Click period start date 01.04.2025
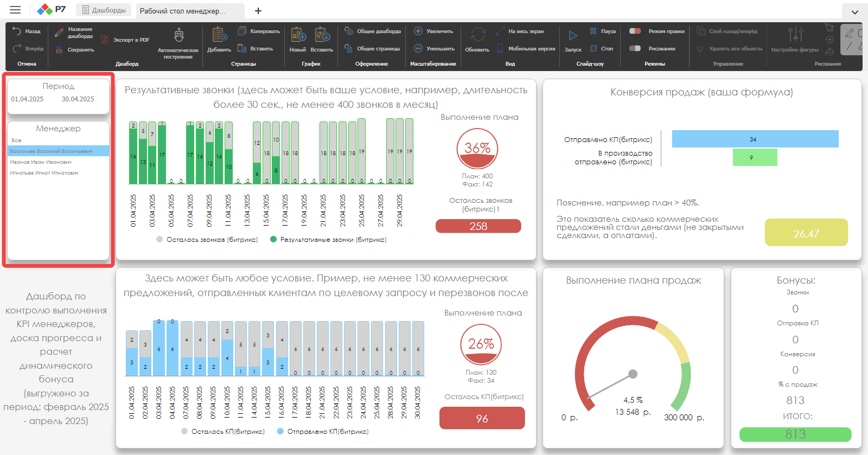Viewport: 868px width, 455px height. pyautogui.click(x=27, y=99)
